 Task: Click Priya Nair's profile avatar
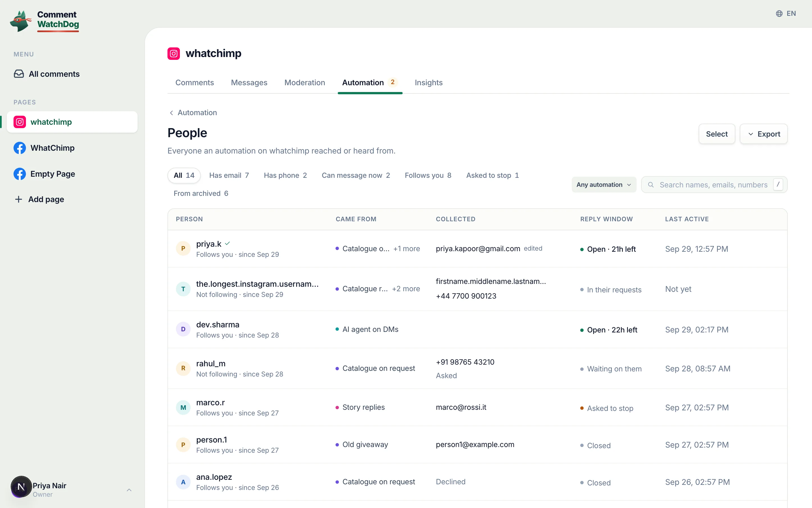click(21, 487)
